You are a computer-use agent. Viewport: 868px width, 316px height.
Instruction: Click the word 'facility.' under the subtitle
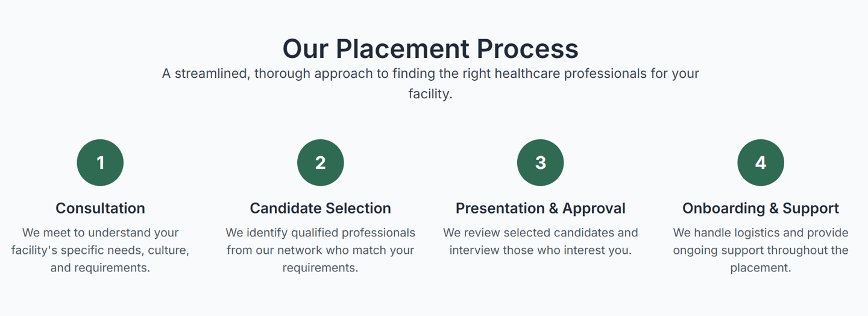[x=430, y=94]
